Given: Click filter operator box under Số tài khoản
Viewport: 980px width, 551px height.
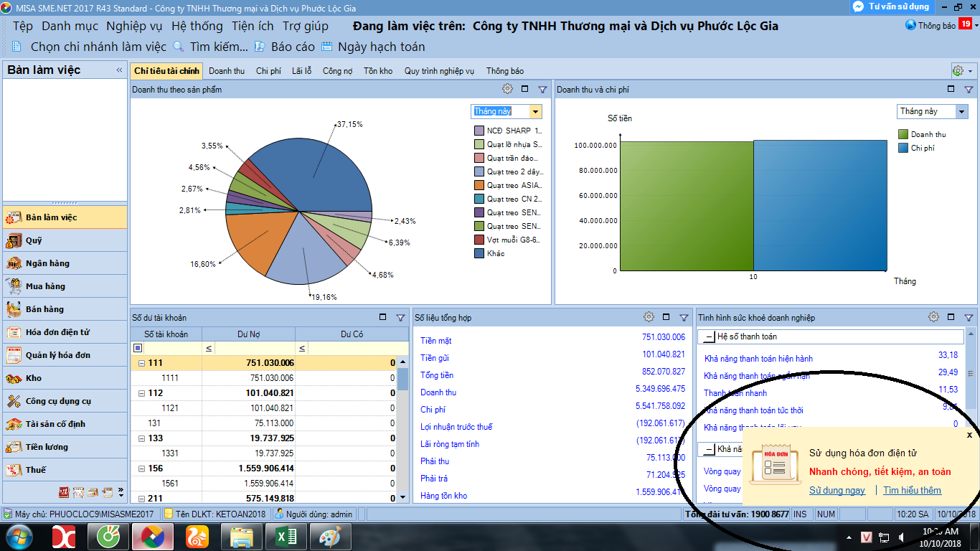Looking at the screenshot, I should 138,348.
